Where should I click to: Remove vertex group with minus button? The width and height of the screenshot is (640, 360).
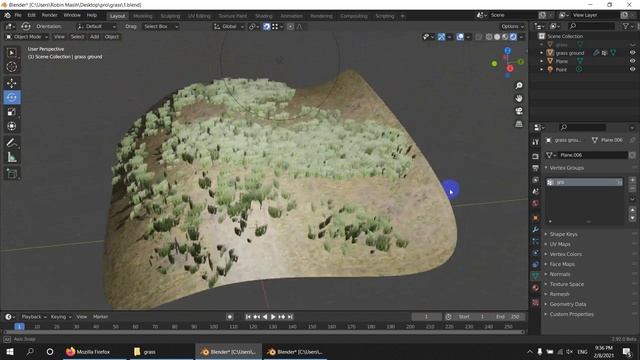[x=632, y=188]
